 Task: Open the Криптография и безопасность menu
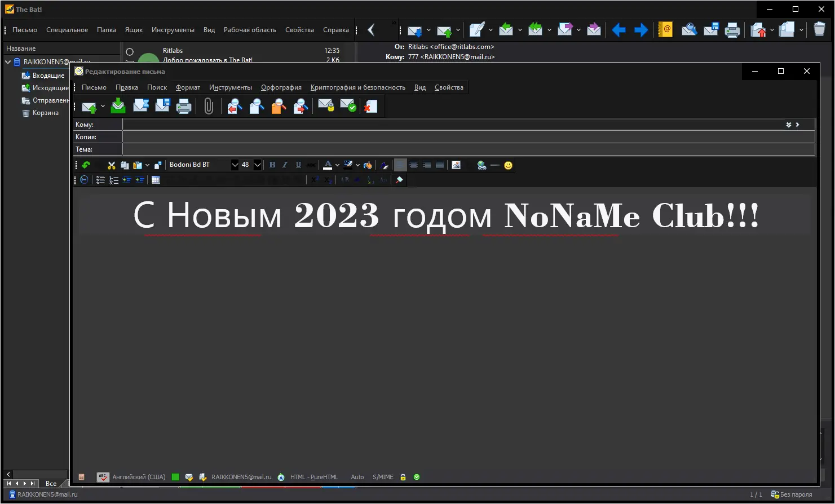click(x=358, y=87)
